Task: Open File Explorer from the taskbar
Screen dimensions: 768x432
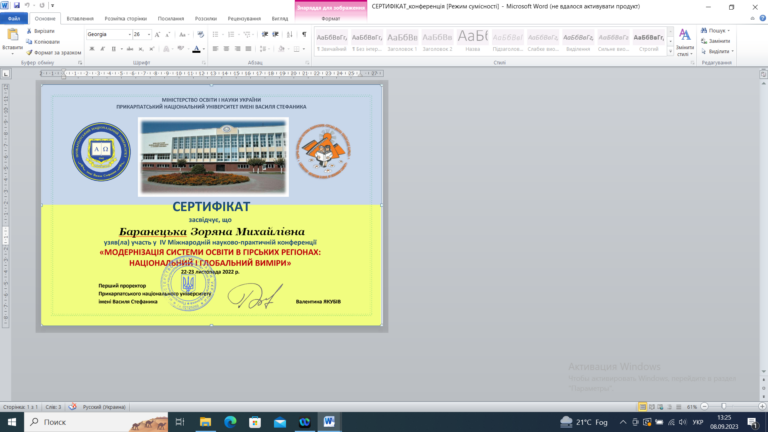Action: 205,422
